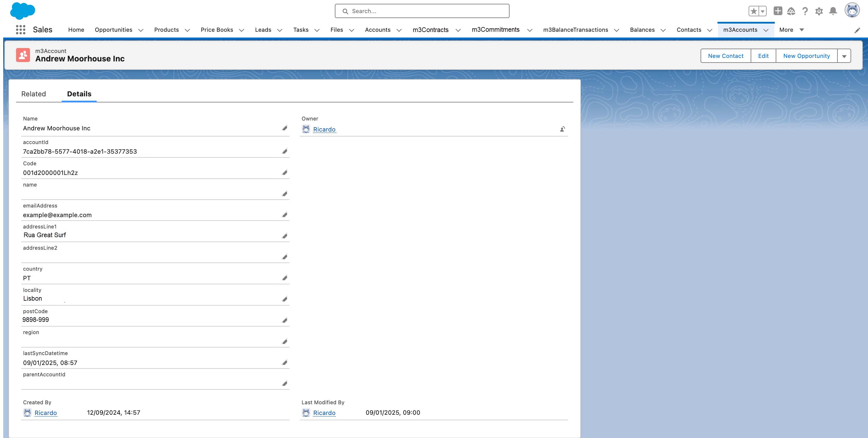Open the Setup gear icon
Viewport: 868px width, 438px height.
click(x=819, y=11)
